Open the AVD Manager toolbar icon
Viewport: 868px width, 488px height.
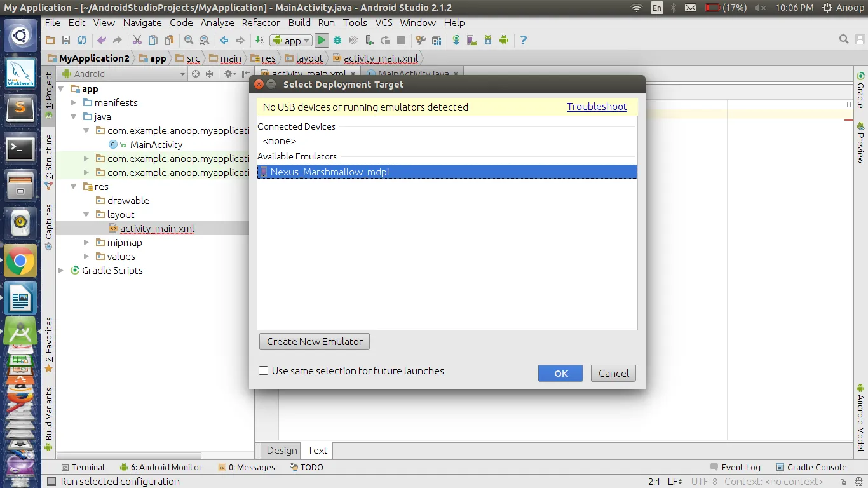(x=471, y=40)
